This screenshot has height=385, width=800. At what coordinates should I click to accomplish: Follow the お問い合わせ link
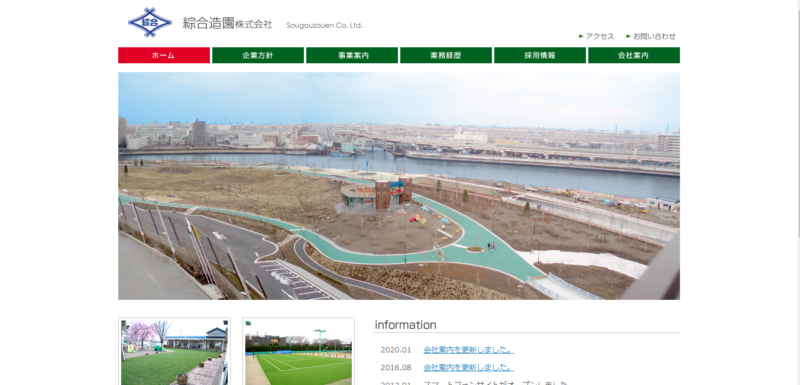coord(655,36)
